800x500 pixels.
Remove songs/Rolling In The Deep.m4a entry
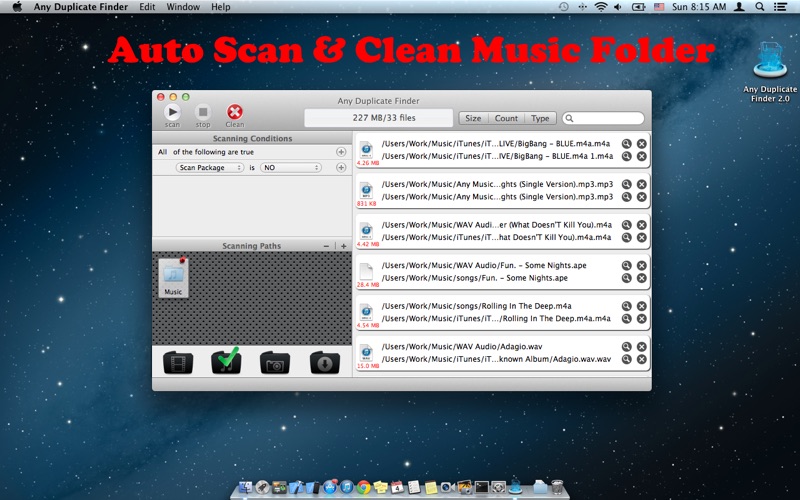(642, 306)
